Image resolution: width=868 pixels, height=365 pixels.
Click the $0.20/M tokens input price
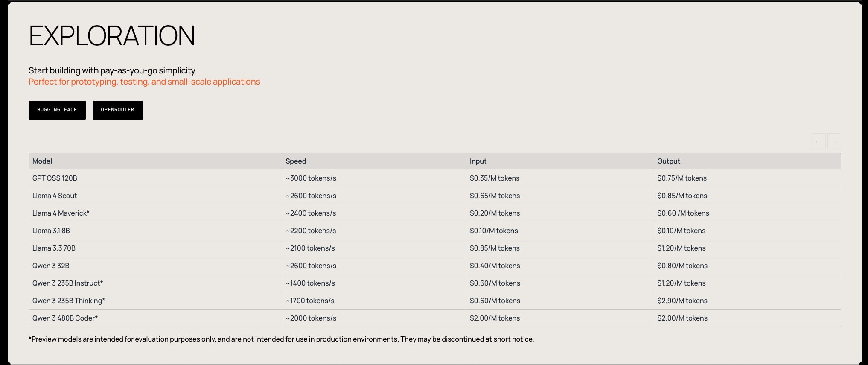495,213
